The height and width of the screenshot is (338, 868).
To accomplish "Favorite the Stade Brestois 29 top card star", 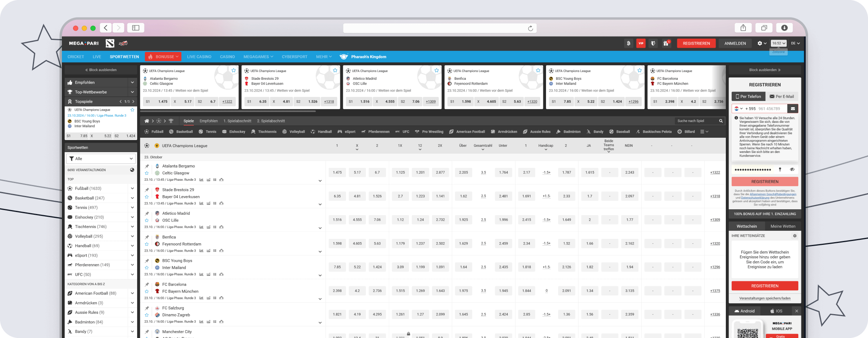I will 335,70.
